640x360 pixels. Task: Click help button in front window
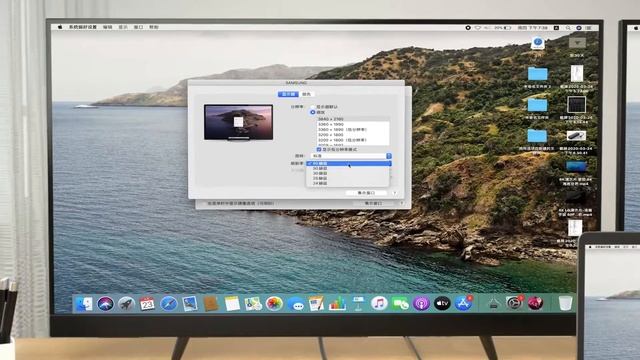click(395, 193)
